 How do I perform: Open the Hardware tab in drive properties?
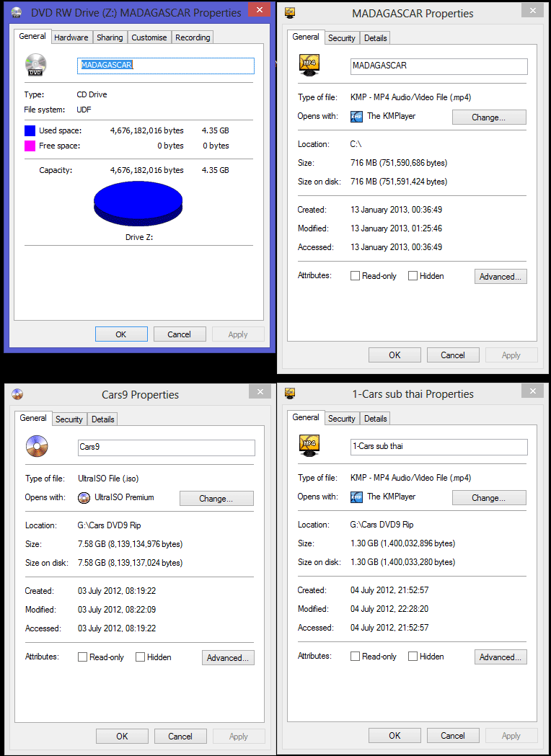click(71, 37)
